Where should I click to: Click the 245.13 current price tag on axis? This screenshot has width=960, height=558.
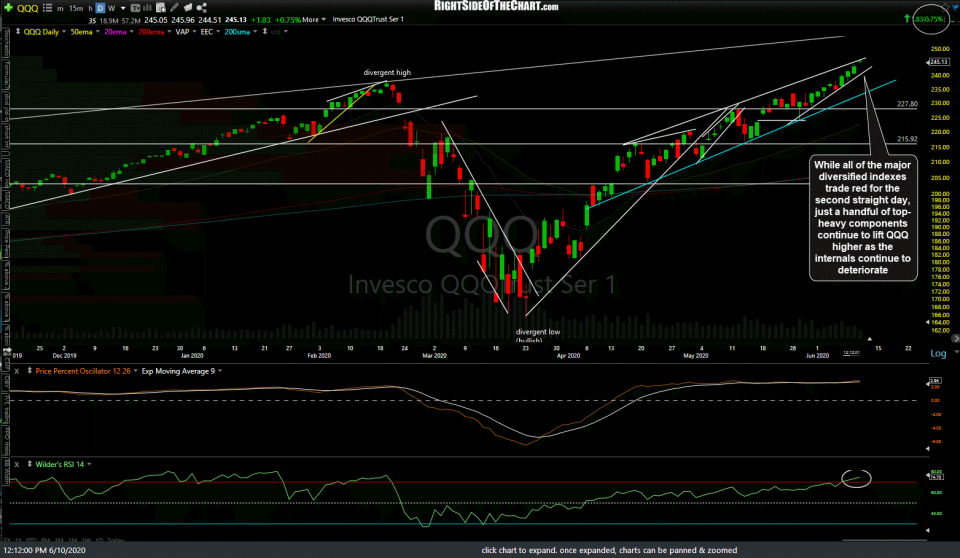pos(939,62)
